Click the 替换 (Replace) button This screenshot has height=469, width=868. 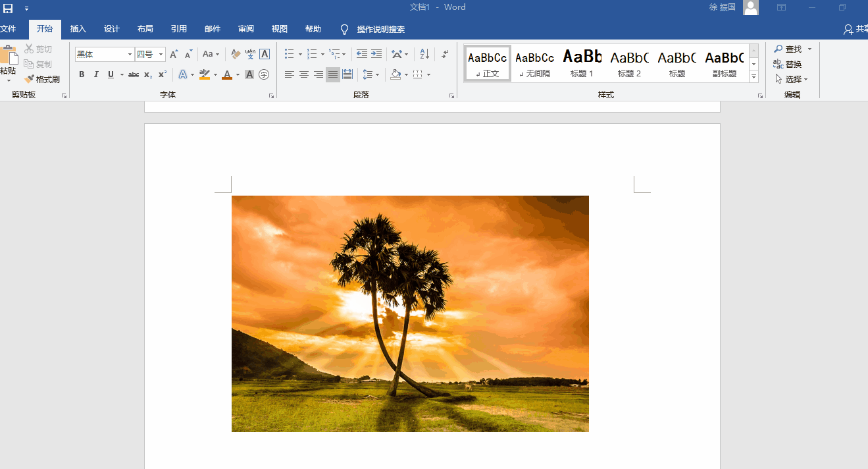click(788, 65)
